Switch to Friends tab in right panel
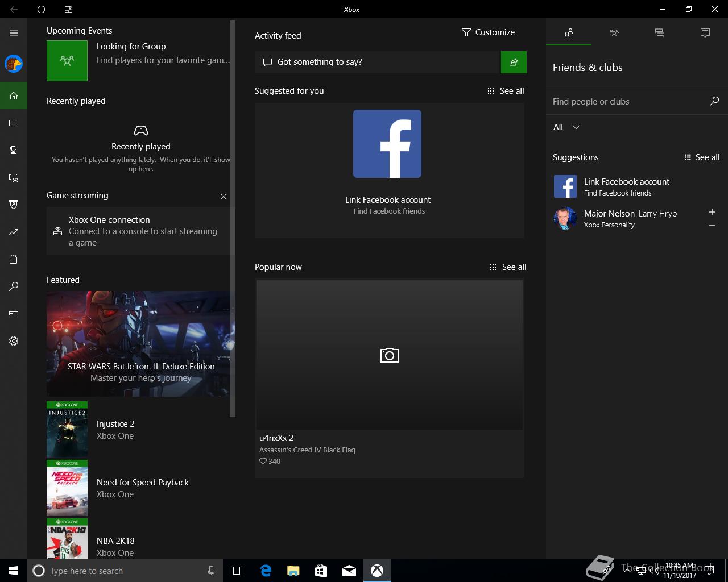The image size is (728, 582). click(x=569, y=33)
